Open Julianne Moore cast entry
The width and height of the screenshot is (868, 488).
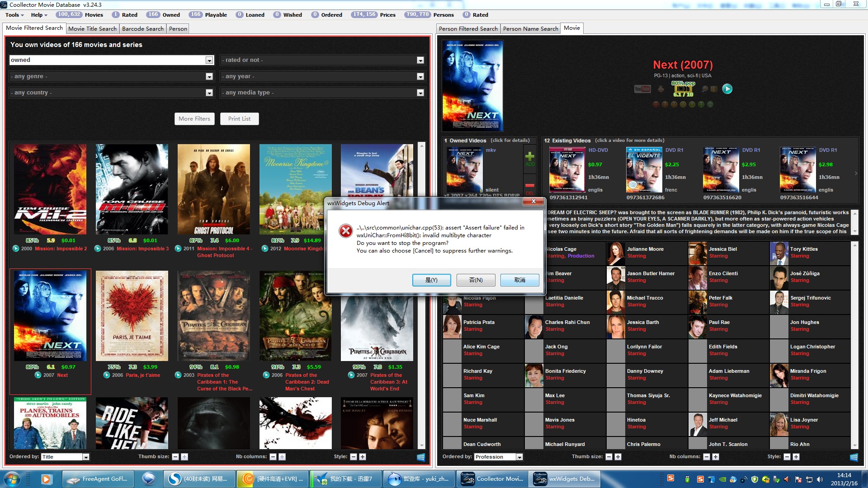646,253
